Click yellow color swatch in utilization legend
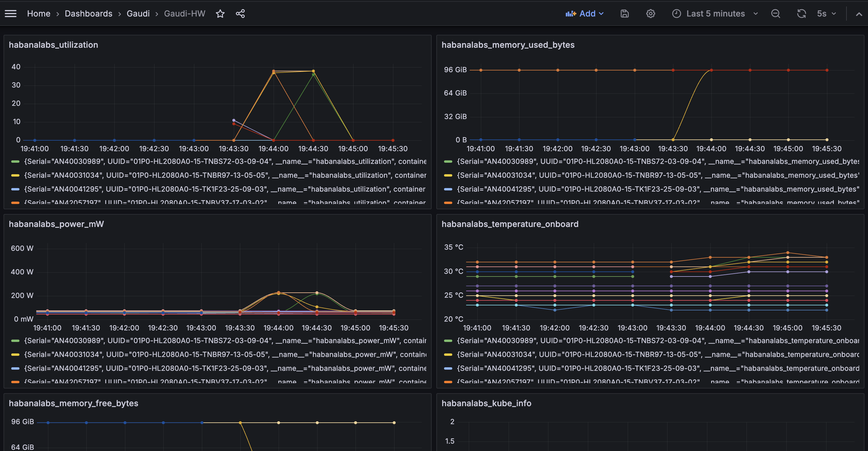 [15, 175]
